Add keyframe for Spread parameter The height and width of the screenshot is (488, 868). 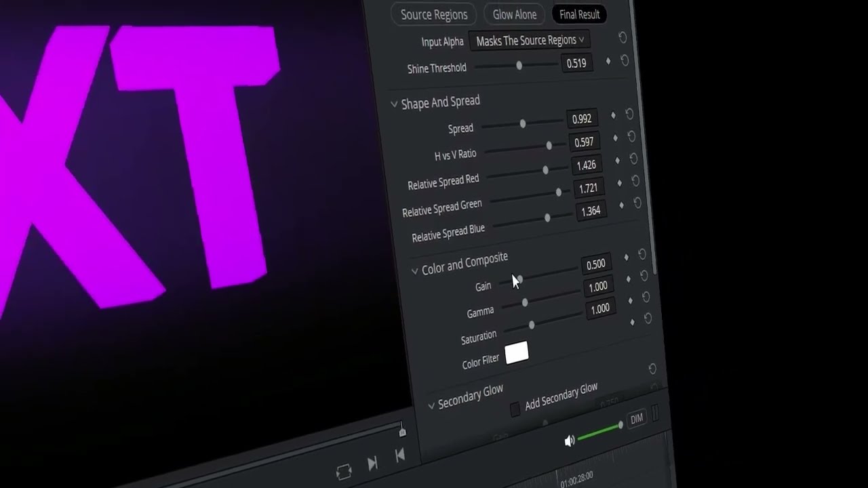[x=613, y=115]
